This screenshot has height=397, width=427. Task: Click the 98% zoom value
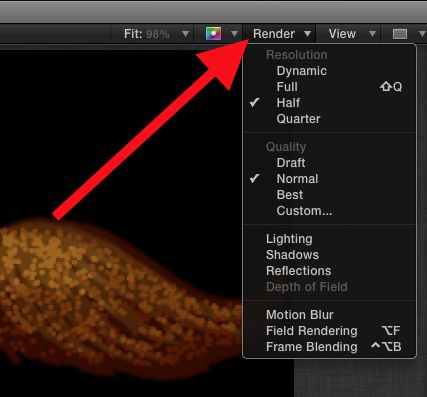[x=158, y=34]
